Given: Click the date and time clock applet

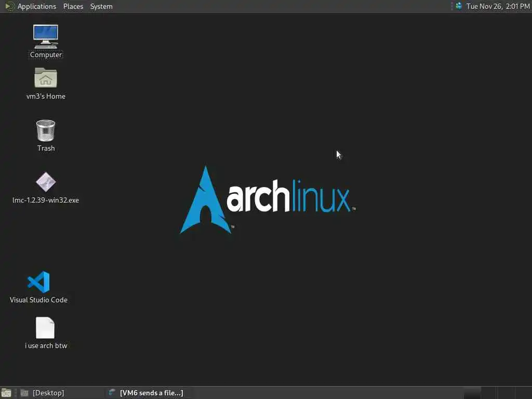Looking at the screenshot, I should 498,6.
